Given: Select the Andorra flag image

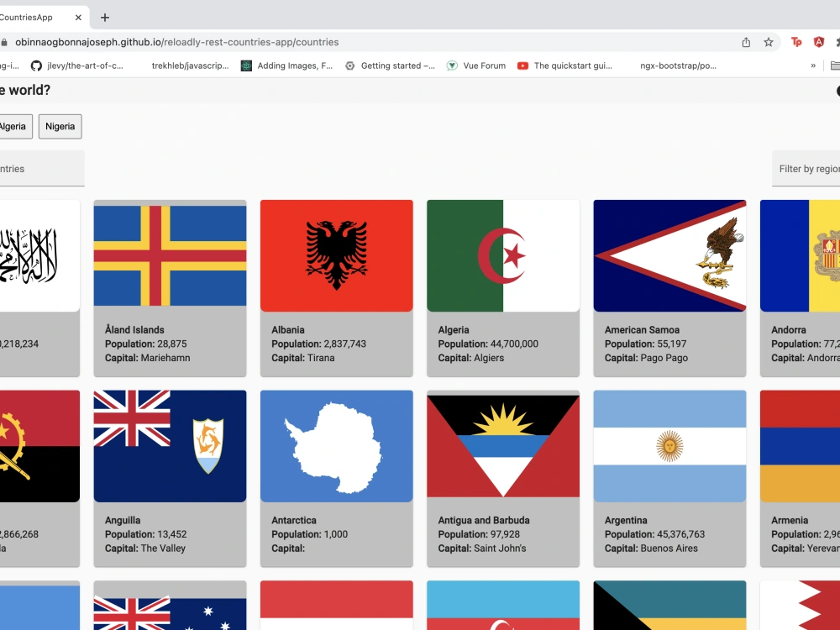Looking at the screenshot, I should (800, 256).
